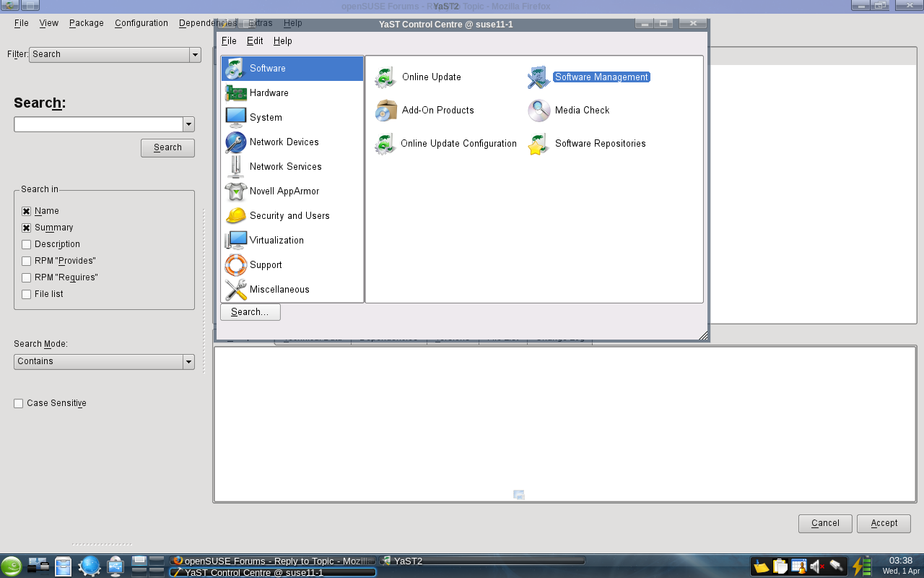This screenshot has height=578, width=924.
Task: Open Virtualization category icon
Action: (x=235, y=241)
